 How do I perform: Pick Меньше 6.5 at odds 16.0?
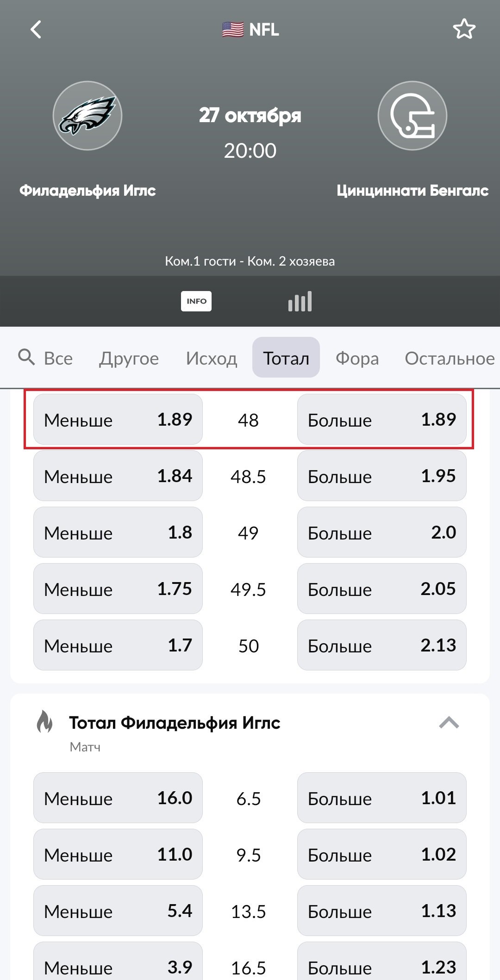click(118, 798)
